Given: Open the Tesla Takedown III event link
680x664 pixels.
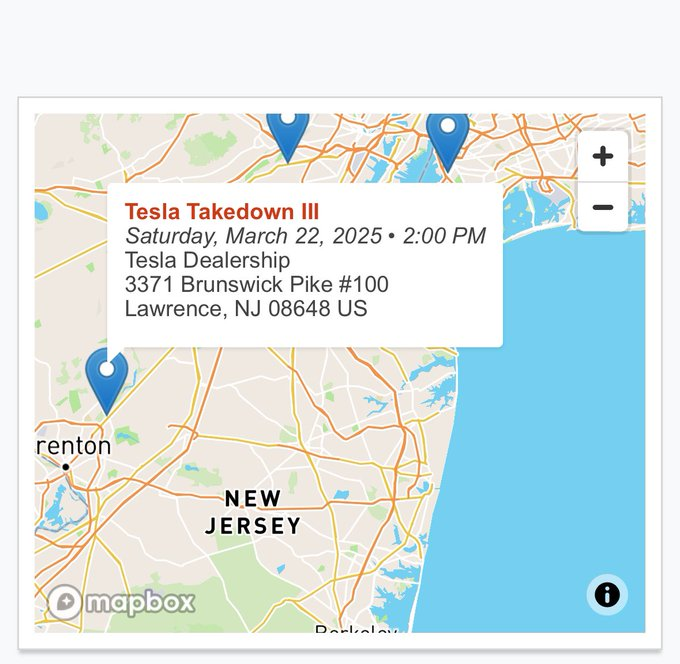Looking at the screenshot, I should 222,211.
